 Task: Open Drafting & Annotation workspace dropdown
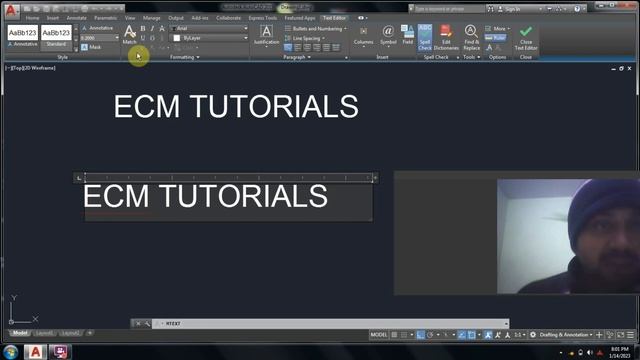pos(566,335)
